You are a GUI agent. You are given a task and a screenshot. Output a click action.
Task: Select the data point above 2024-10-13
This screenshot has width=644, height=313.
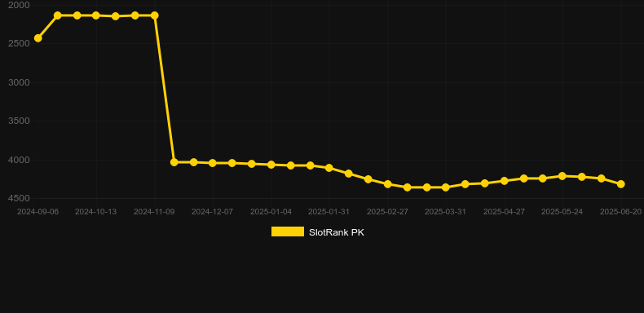click(x=96, y=15)
